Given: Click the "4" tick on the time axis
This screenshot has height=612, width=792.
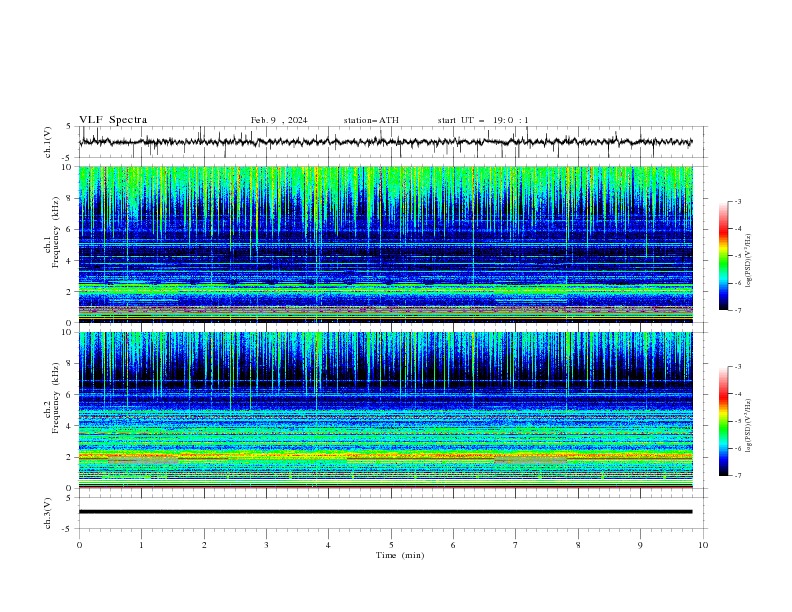Looking at the screenshot, I should [x=328, y=545].
